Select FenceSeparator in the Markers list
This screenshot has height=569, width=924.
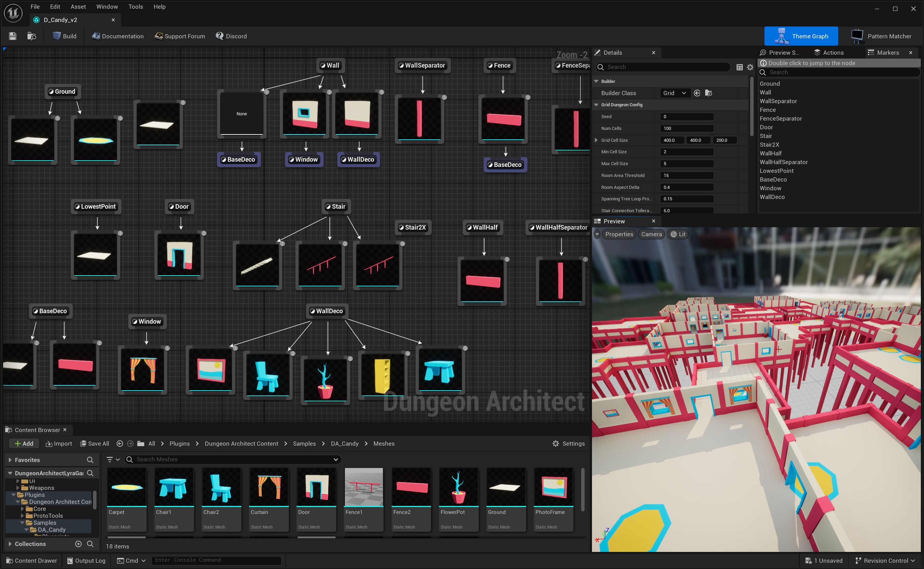[x=781, y=118]
